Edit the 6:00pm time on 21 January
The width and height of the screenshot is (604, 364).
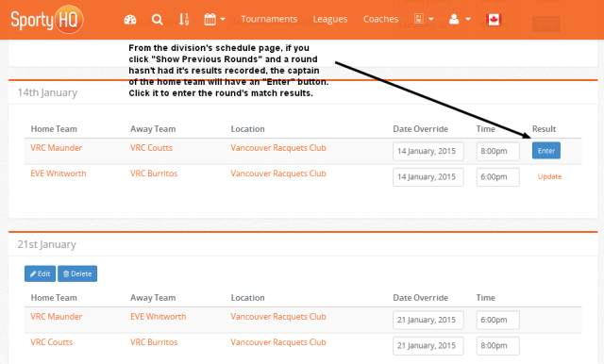point(497,320)
